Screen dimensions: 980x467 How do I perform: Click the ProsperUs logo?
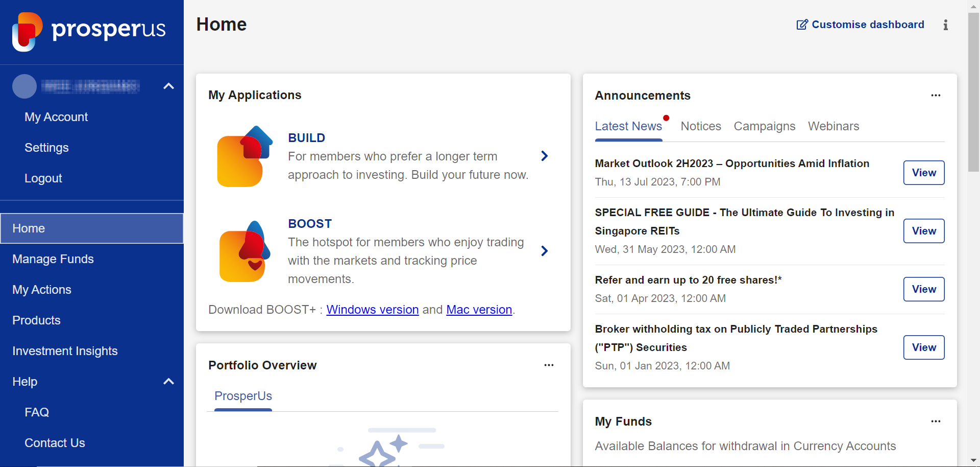pyautogui.click(x=89, y=31)
